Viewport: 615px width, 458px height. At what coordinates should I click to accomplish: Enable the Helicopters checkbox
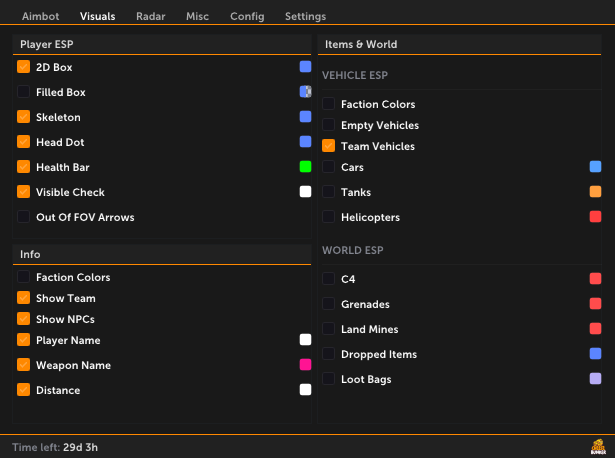(328, 217)
